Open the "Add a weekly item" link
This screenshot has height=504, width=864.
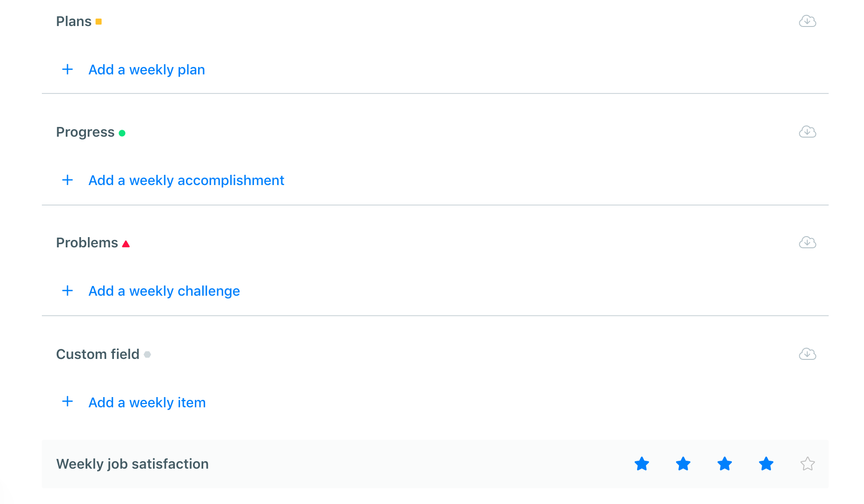(x=146, y=402)
